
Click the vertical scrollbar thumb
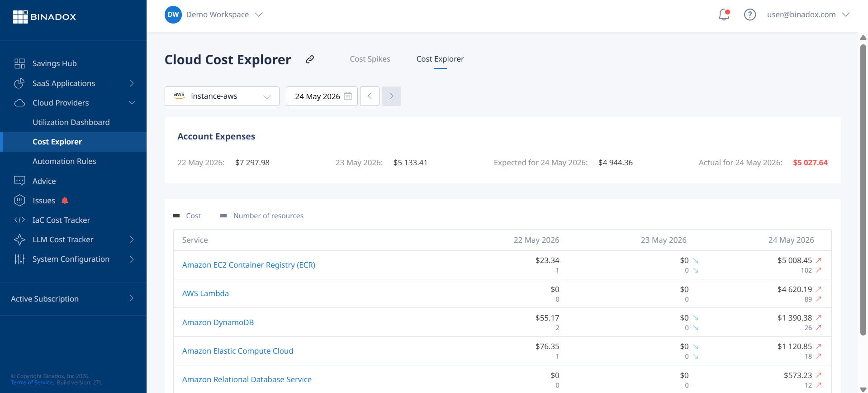click(x=863, y=190)
